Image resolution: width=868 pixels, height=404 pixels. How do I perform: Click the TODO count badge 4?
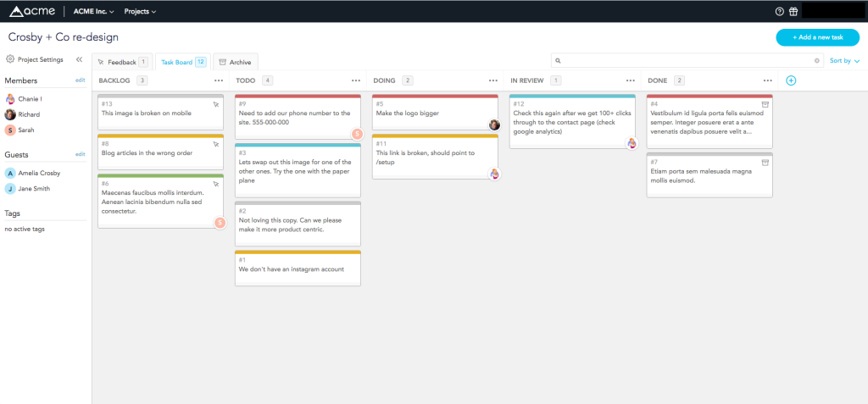tap(267, 80)
